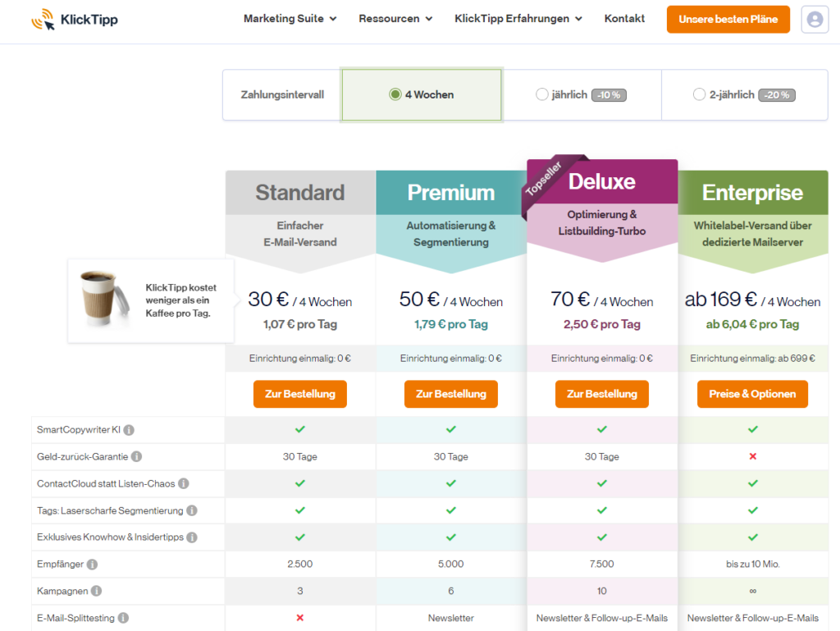Image resolution: width=840 pixels, height=631 pixels.
Task: Click the -10 % discount badge
Action: pyautogui.click(x=609, y=95)
